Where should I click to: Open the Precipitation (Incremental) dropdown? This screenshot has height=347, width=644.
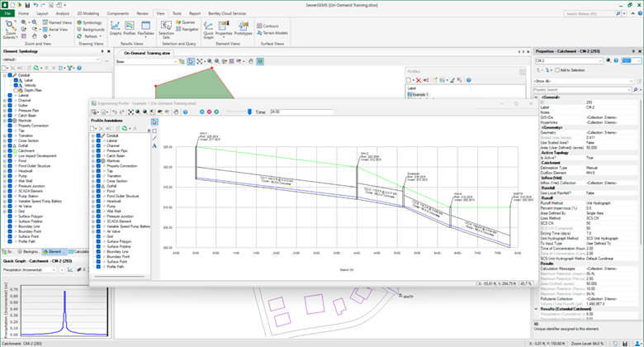click(x=54, y=269)
